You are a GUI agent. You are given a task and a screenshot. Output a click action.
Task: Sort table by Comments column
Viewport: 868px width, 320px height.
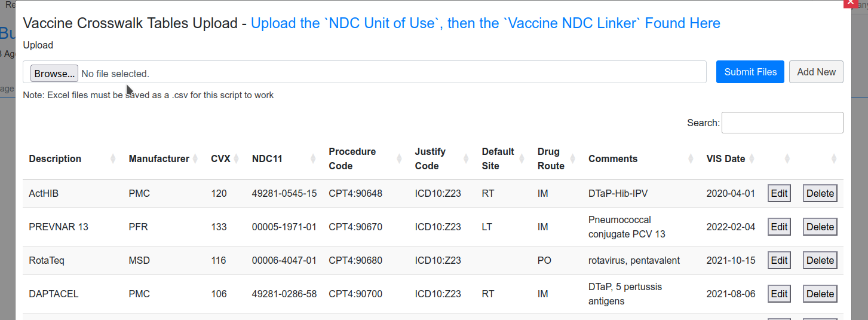pos(613,159)
